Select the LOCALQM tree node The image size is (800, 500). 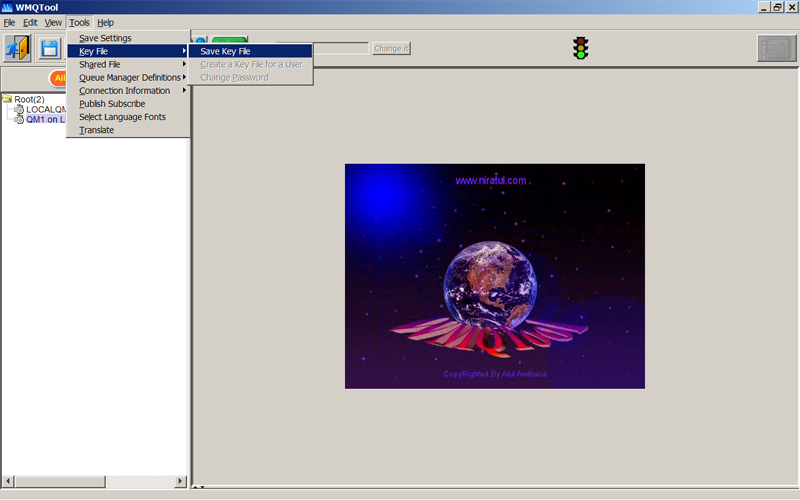point(46,109)
